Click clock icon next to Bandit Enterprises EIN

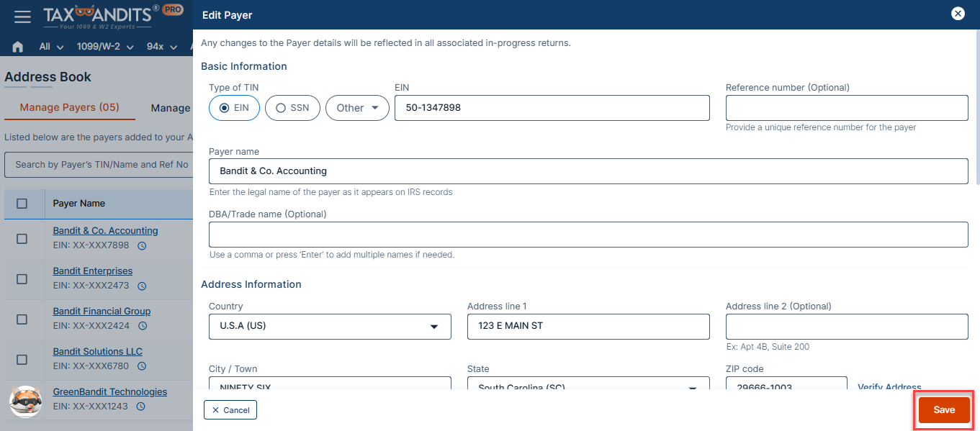[142, 286]
